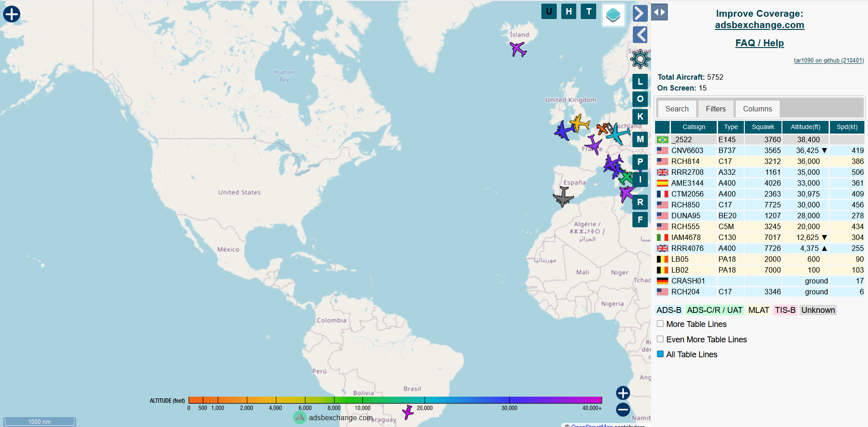This screenshot has height=427, width=868.
Task: Click the TIS-B legend label
Action: [x=785, y=310]
